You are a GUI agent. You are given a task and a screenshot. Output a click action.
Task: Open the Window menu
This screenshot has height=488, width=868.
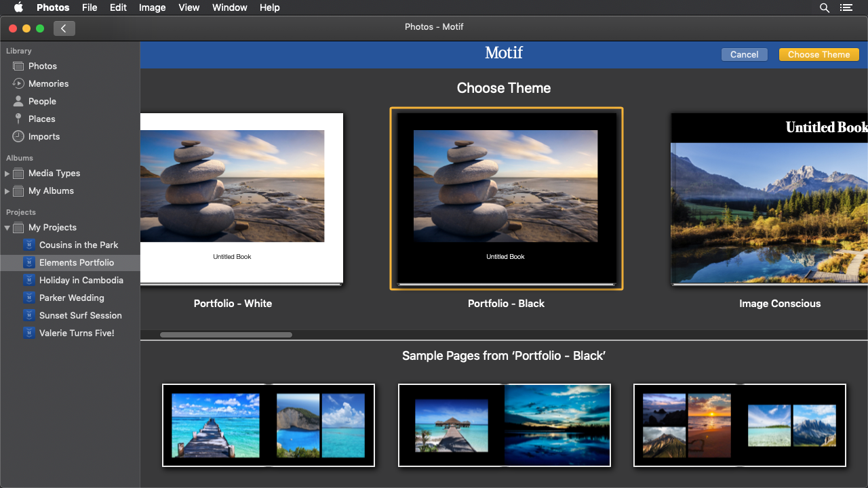pyautogui.click(x=229, y=7)
